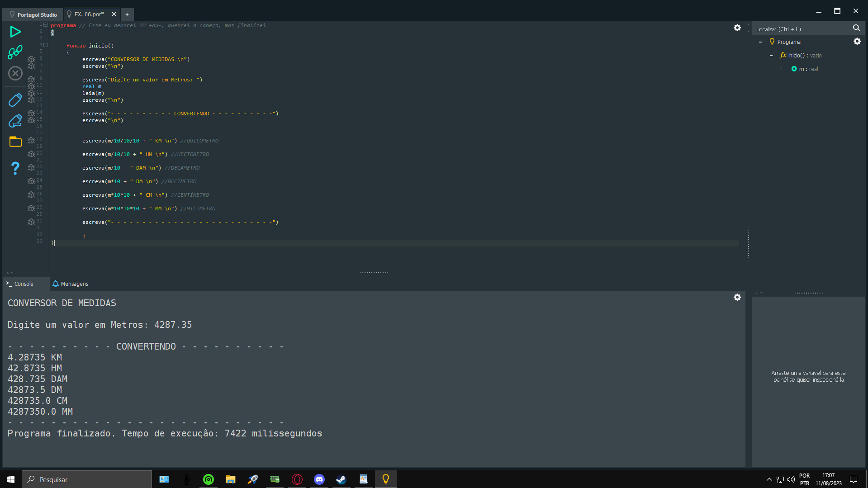This screenshot has width=868, height=488.
Task: Open Opera browser from the taskbar
Action: (x=297, y=479)
